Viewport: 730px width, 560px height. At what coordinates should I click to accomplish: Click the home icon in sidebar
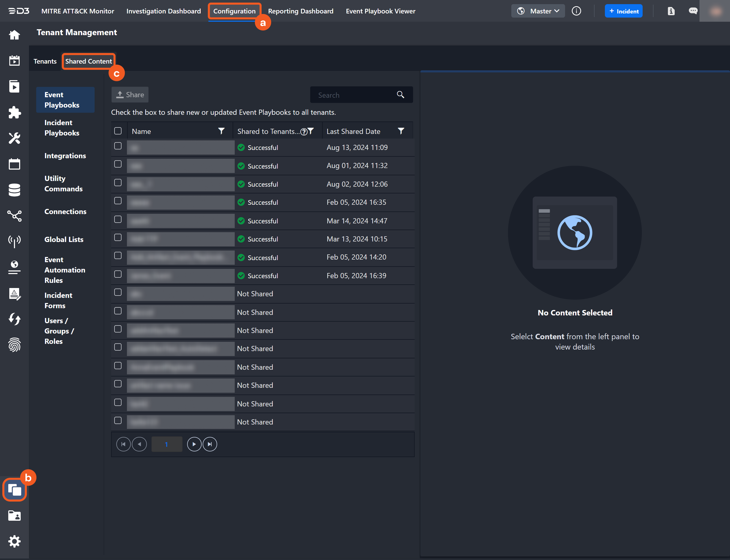coord(14,35)
